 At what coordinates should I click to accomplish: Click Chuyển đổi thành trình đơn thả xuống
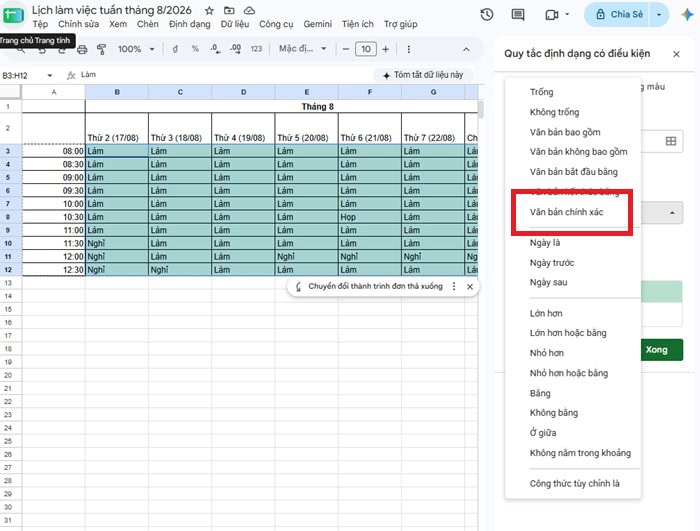coord(375,286)
